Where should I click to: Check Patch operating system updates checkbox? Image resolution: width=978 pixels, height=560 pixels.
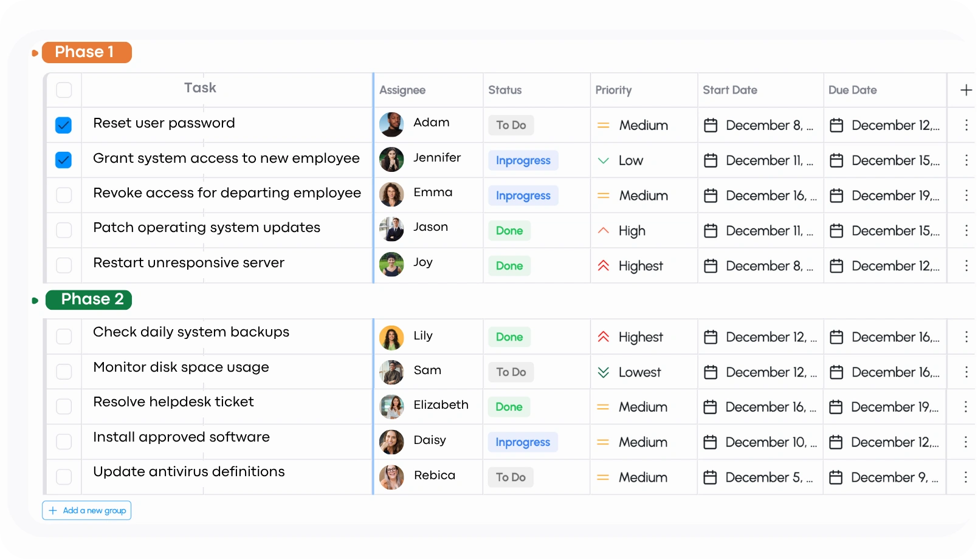(64, 230)
